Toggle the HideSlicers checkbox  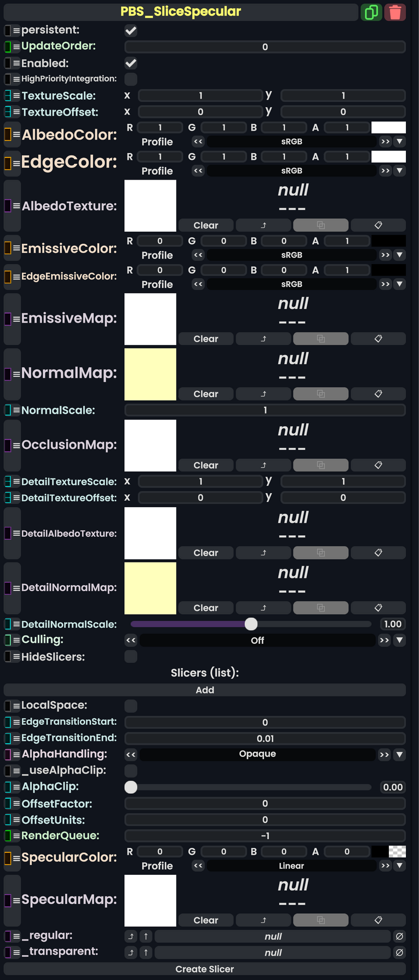tap(131, 656)
